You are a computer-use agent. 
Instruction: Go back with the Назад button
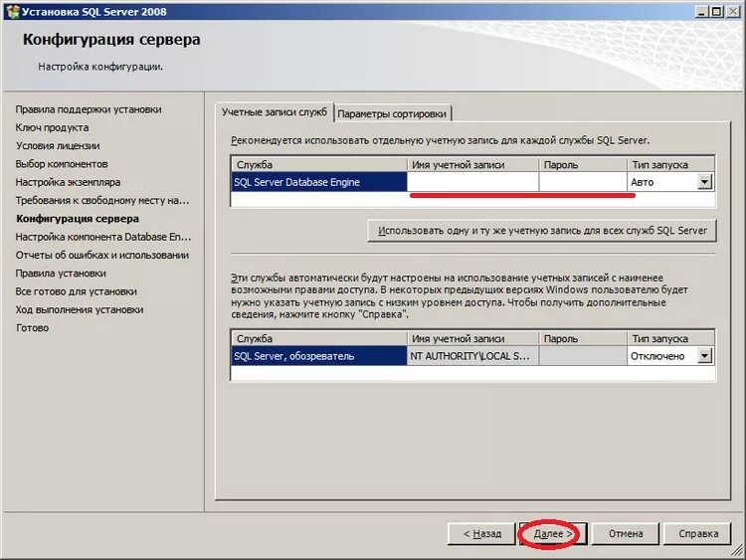tap(481, 534)
